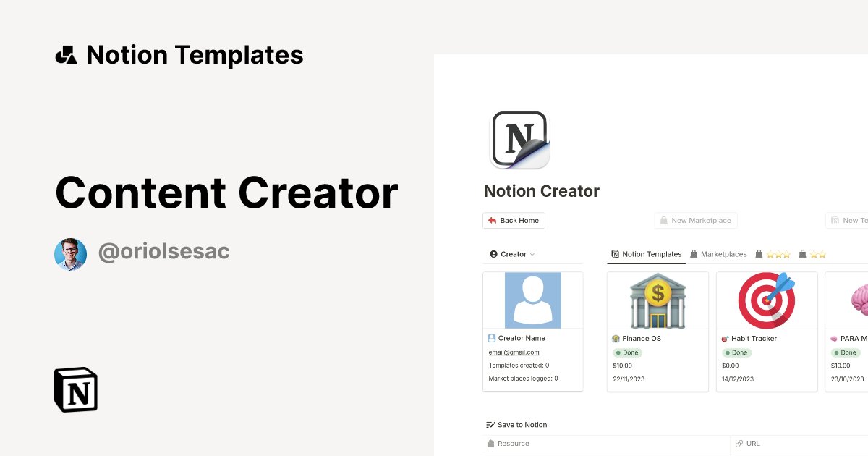Select the black Notion icon at bottom left
868x456 pixels.
click(x=75, y=389)
